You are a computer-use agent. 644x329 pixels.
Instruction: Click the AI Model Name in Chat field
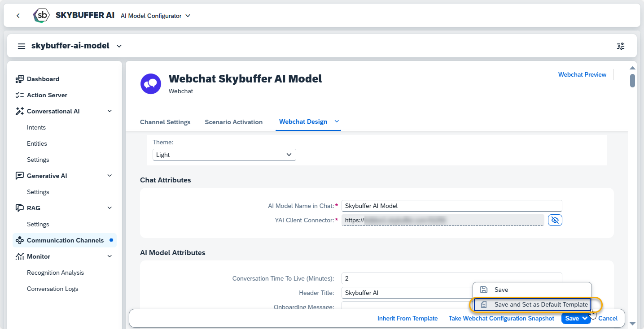[452, 206]
